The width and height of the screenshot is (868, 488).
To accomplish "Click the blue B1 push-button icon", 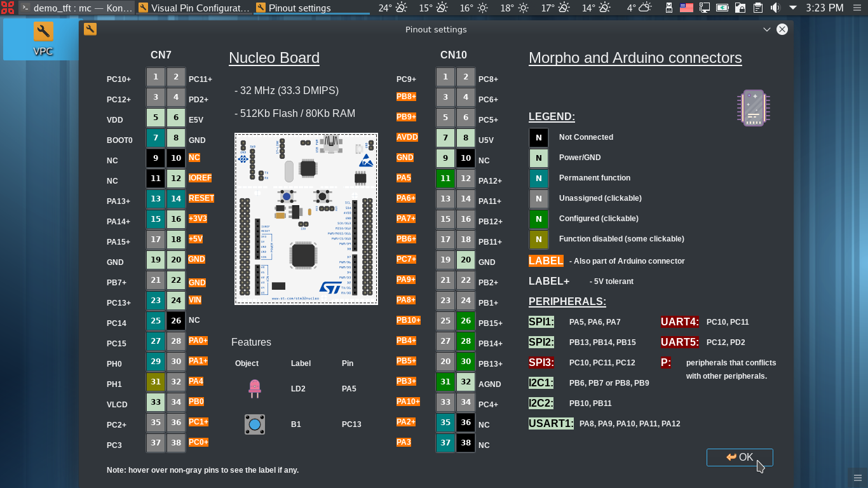I will coord(254,424).
